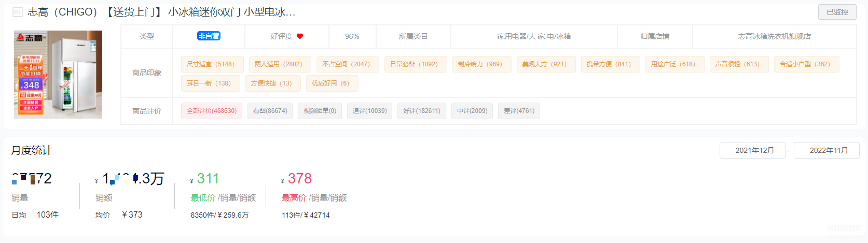Image resolution: width=868 pixels, height=243 pixels.
Task: Open the end date field 2022年11月
Action: (826, 150)
